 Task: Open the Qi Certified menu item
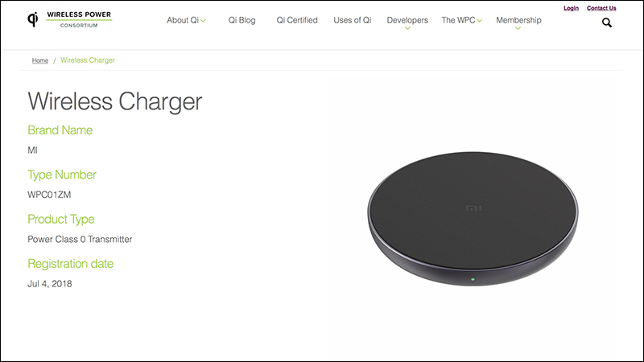(x=297, y=20)
